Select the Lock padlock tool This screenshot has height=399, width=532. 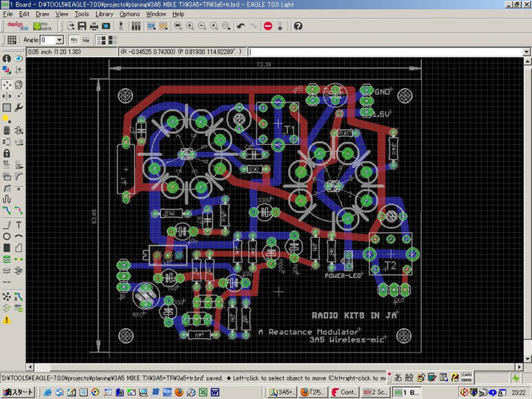pyautogui.click(x=6, y=153)
